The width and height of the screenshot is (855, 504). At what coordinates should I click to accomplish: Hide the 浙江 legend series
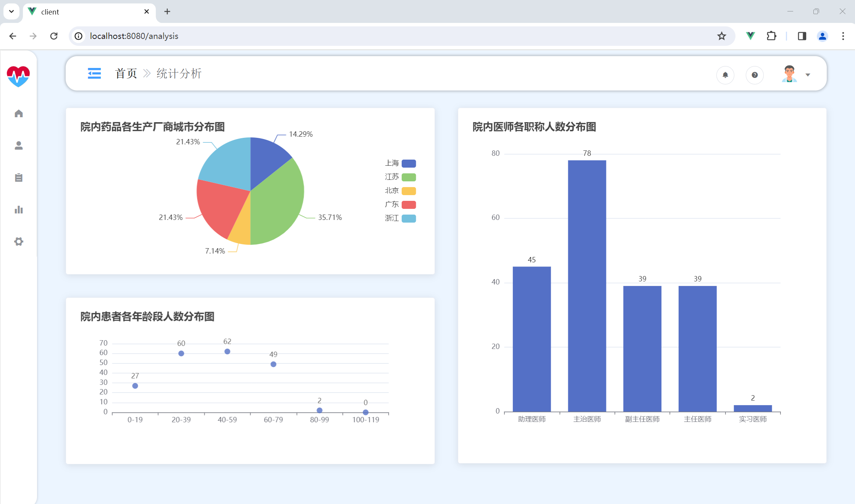point(400,218)
